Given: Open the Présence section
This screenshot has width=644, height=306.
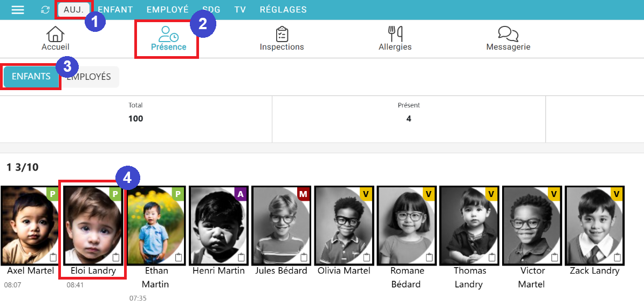Looking at the screenshot, I should (168, 39).
